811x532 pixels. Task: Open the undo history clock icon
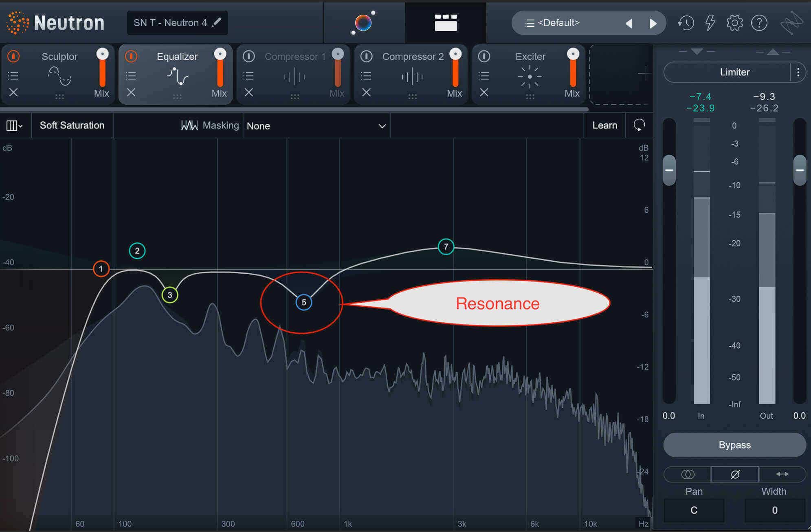[686, 23]
